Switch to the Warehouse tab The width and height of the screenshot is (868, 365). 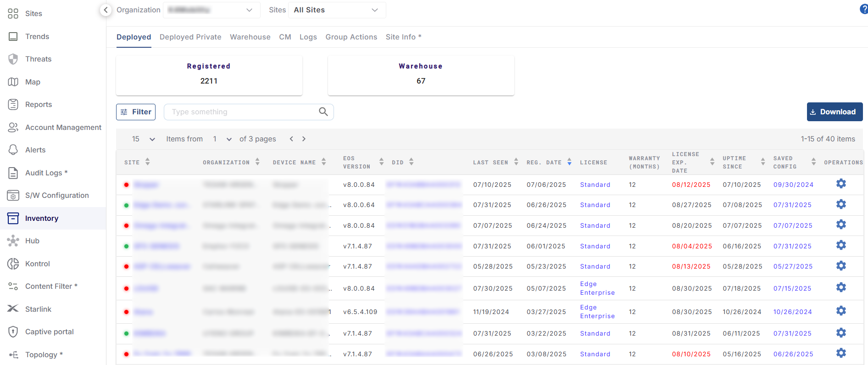point(250,37)
